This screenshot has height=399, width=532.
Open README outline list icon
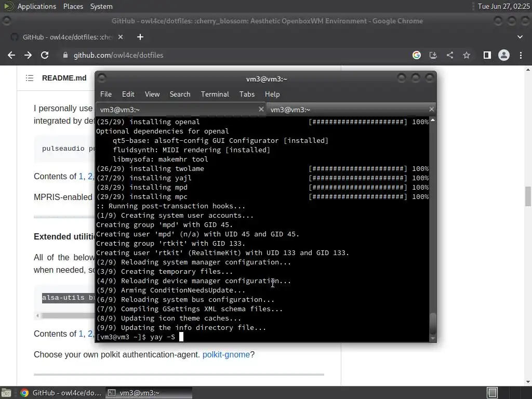click(30, 78)
